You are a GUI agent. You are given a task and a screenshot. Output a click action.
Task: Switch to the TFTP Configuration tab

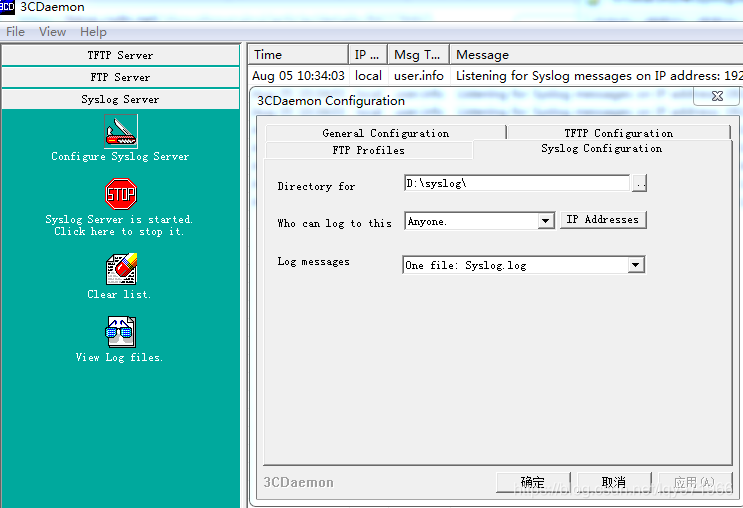pos(618,133)
